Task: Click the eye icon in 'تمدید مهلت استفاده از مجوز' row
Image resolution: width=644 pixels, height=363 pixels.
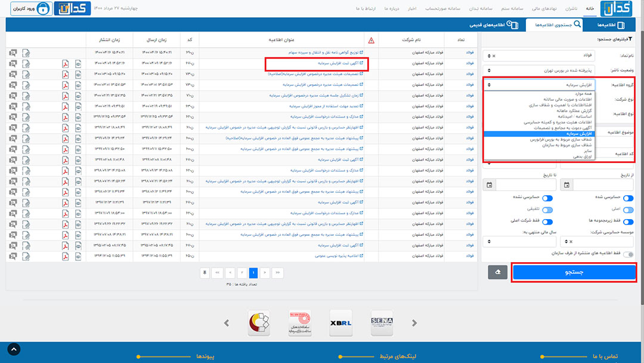Action: (x=78, y=106)
